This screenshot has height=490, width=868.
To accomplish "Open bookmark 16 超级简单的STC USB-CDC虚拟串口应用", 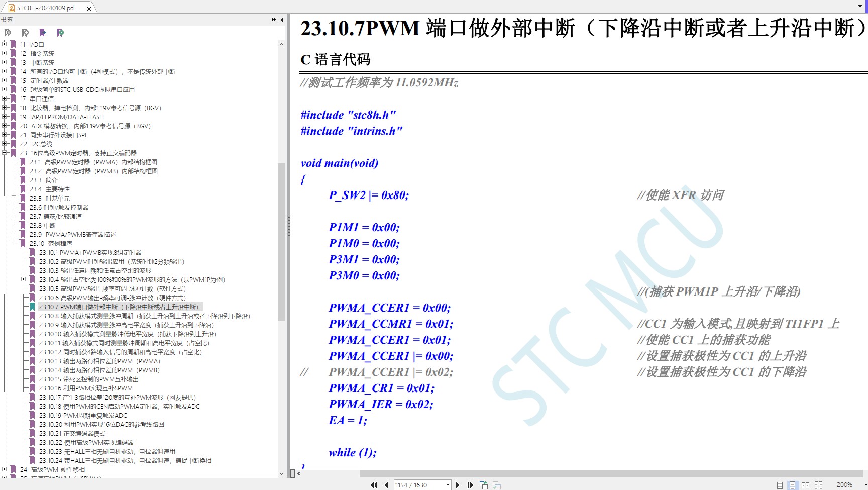I will pos(77,90).
